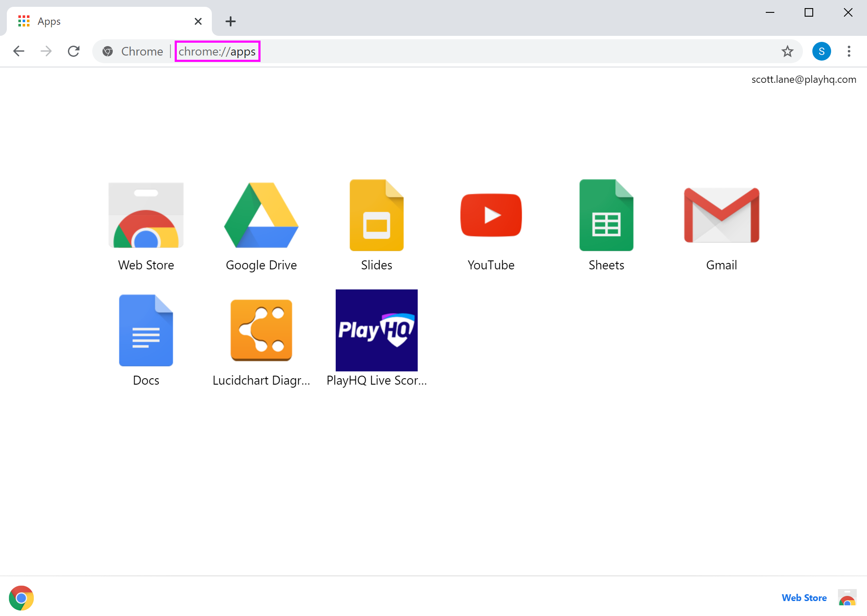
Task: Close the Apps tab
Action: (x=198, y=21)
